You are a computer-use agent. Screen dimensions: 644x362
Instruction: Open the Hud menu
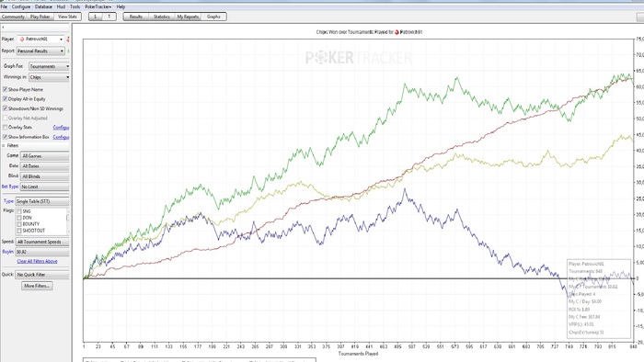pyautogui.click(x=61, y=7)
